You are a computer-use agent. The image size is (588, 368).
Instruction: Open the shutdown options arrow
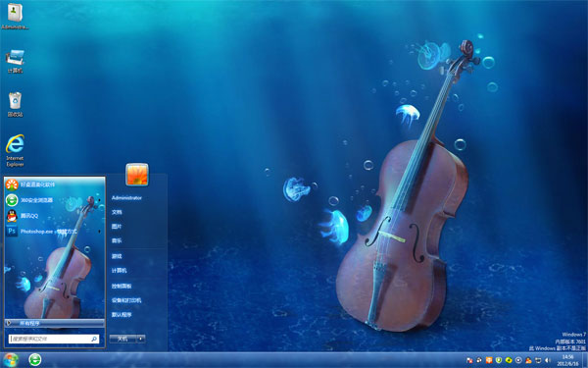tap(141, 339)
